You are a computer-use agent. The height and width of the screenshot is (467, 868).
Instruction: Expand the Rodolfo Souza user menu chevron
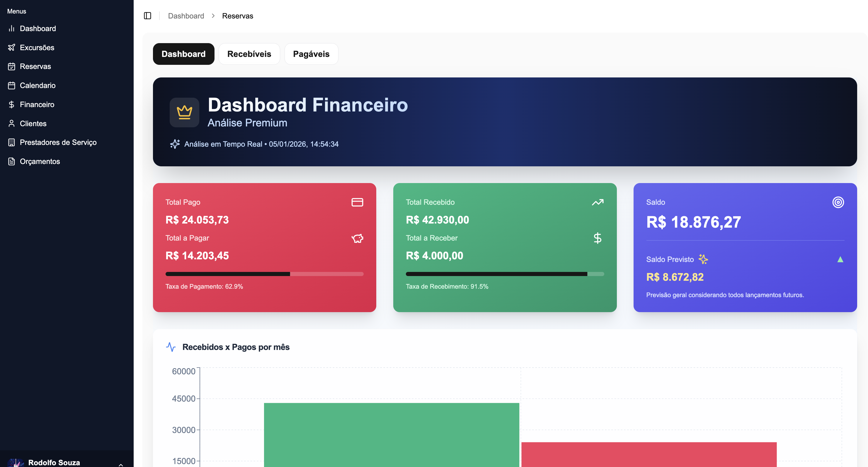[x=121, y=464]
